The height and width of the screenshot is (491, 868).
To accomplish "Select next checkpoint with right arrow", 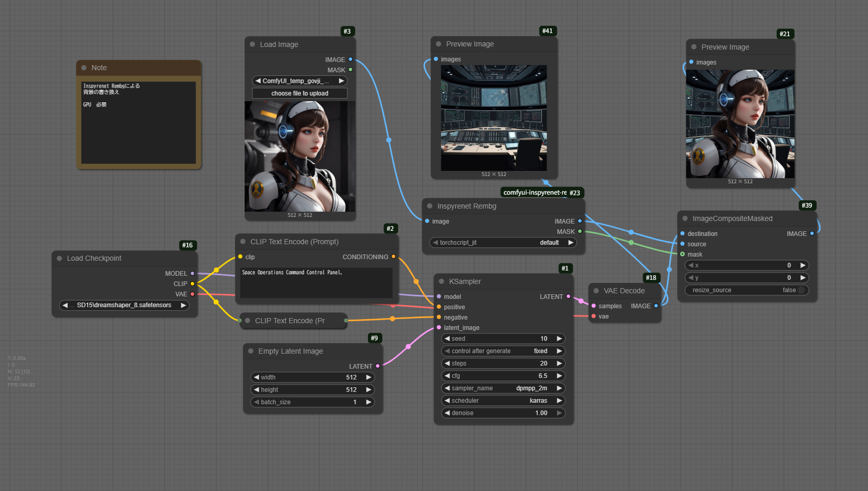I will click(183, 305).
